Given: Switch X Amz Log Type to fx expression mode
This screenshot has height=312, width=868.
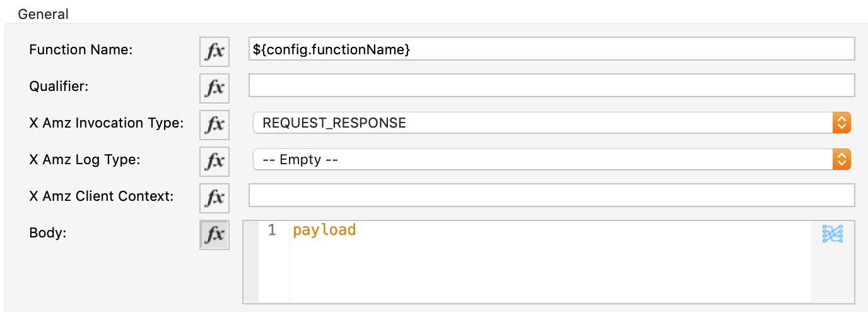Looking at the screenshot, I should point(214,161).
